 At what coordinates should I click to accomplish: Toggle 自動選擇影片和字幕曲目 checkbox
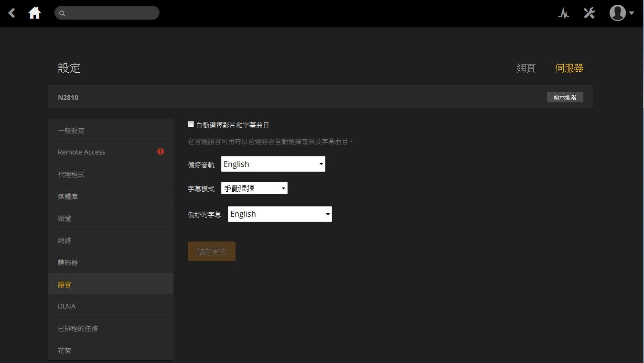coord(191,124)
